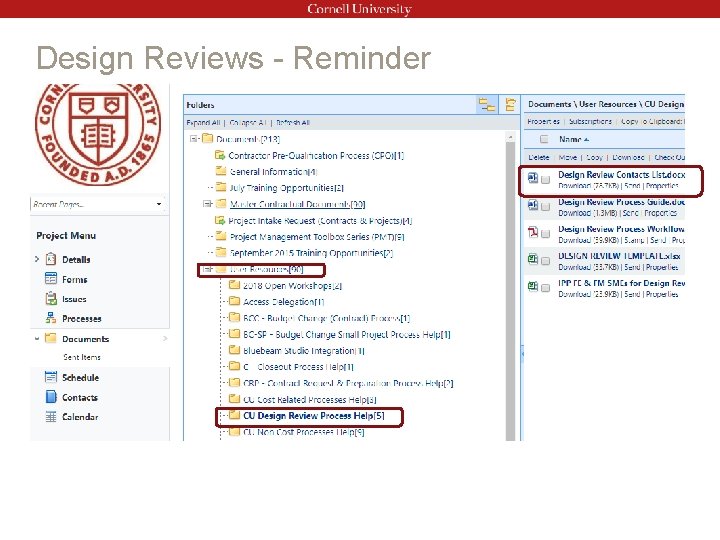
Task: Open Contacts in Project Menu
Action: coord(80,397)
